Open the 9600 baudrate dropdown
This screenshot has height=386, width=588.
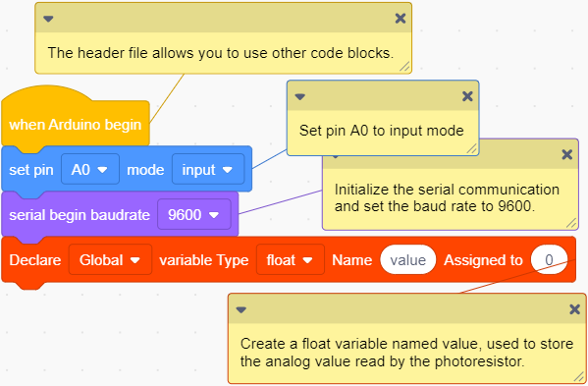(x=194, y=214)
